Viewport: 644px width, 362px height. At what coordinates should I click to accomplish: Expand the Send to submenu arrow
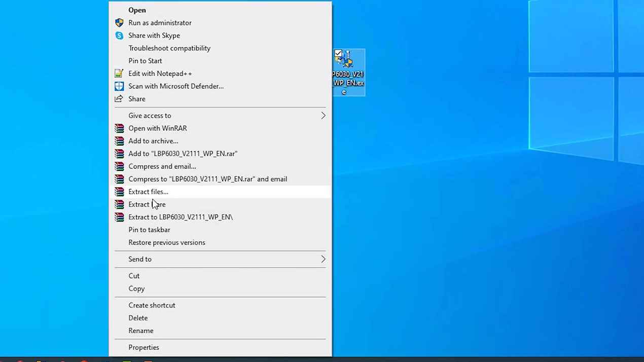coord(323,259)
